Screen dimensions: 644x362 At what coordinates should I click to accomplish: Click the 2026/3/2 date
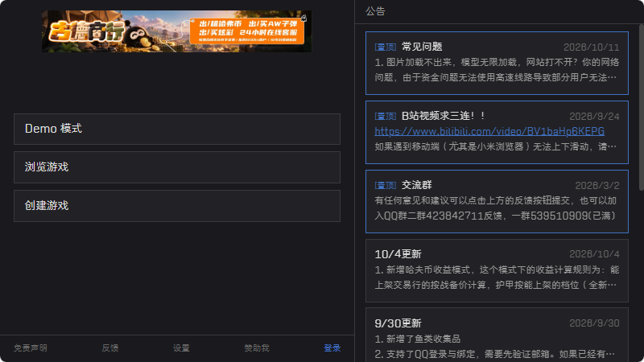pos(597,186)
